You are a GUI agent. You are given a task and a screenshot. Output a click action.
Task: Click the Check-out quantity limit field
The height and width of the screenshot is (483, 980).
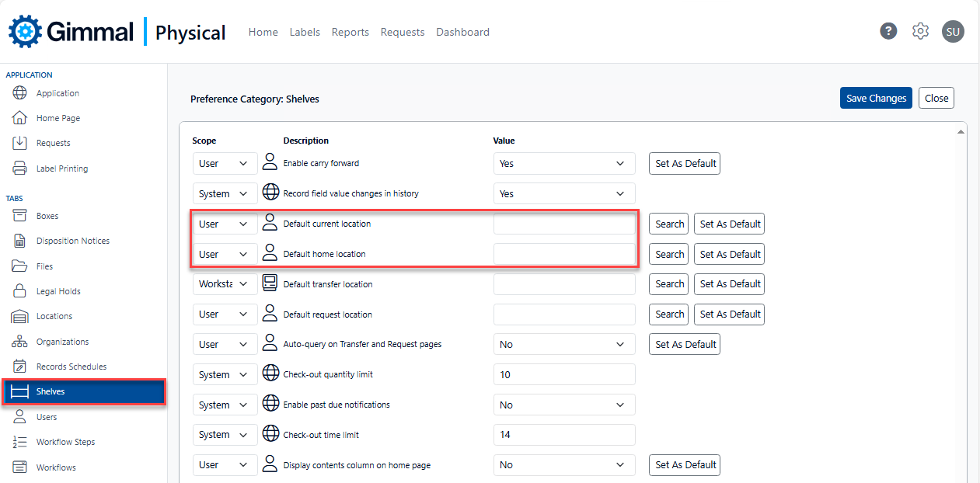click(563, 375)
